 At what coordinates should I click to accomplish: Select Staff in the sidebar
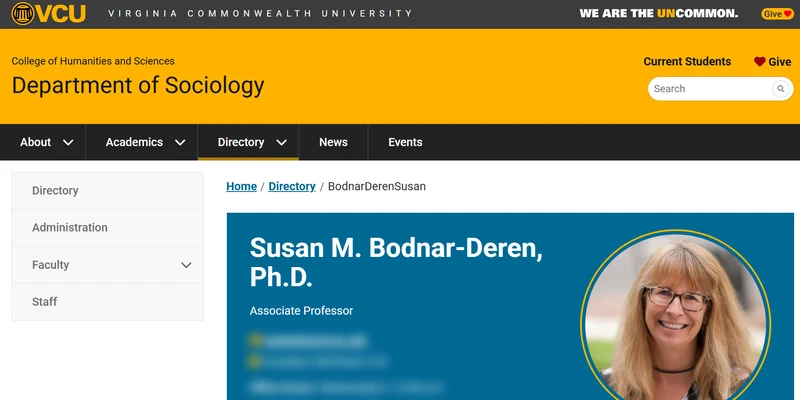108,302
